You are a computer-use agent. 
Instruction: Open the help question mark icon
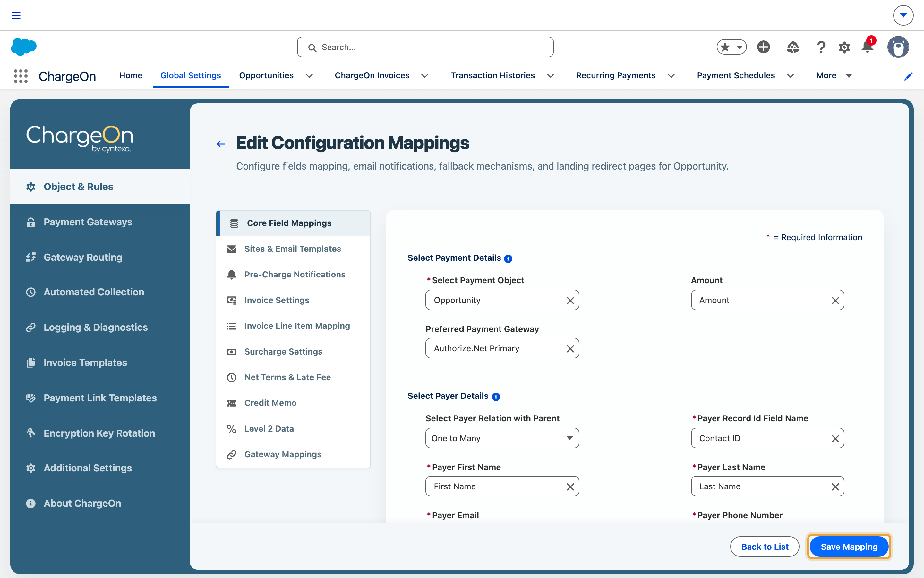click(821, 47)
